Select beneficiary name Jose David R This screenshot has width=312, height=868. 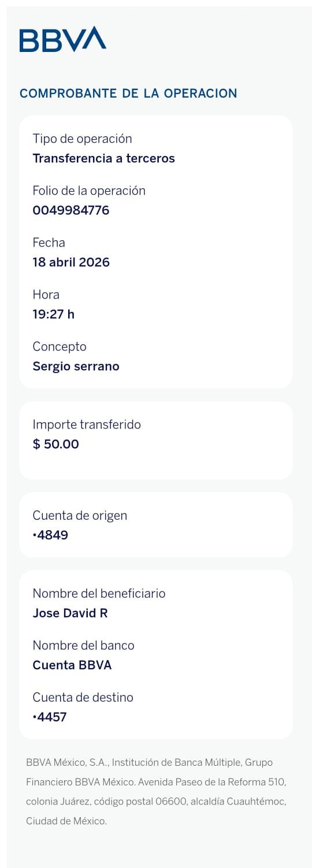tap(70, 613)
